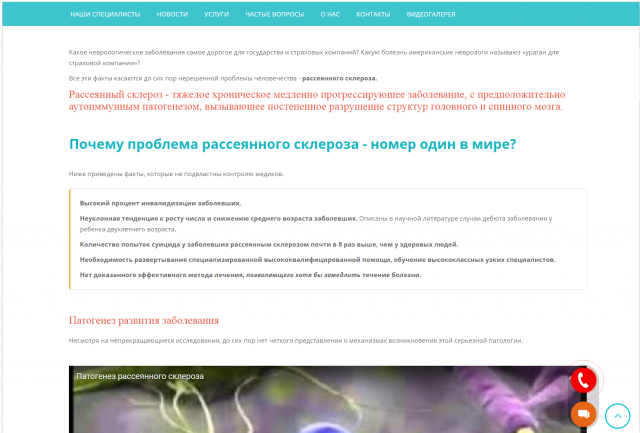
Task: Click heading Почему проблема рассеянного склероза
Action: click(x=292, y=144)
